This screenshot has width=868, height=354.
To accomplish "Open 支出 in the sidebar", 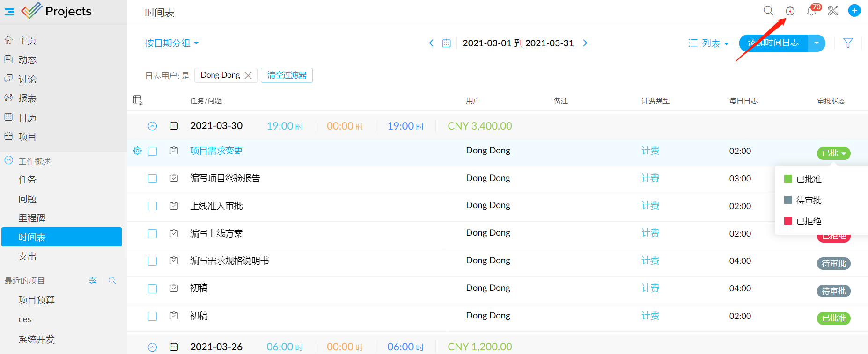I will [27, 256].
